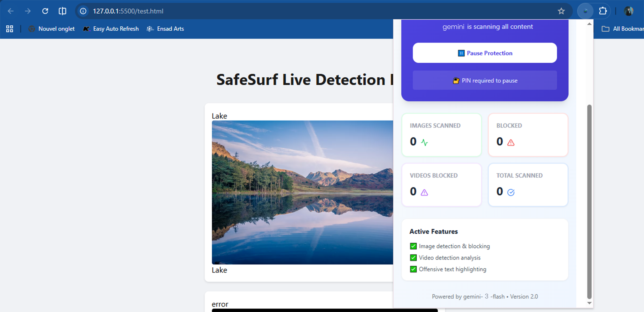Bookmark this page with the star
Screen dimensions: 644x312
pos(561,11)
